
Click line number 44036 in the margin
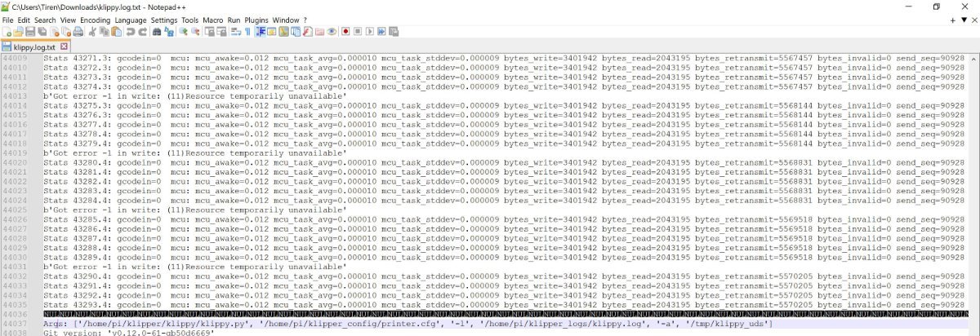tap(16, 314)
